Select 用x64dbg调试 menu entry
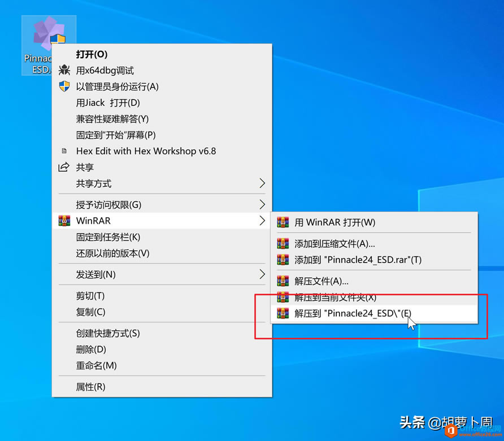This screenshot has height=441, width=504. (x=162, y=71)
